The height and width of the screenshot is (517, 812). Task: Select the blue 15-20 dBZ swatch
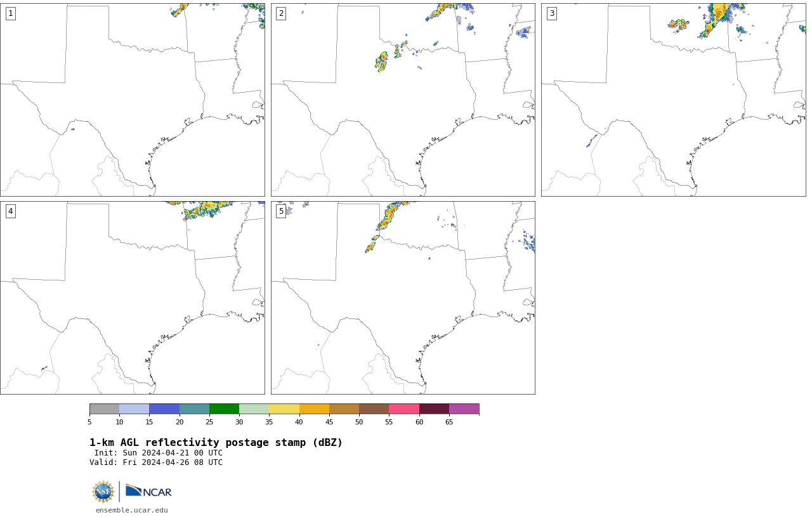tap(164, 409)
